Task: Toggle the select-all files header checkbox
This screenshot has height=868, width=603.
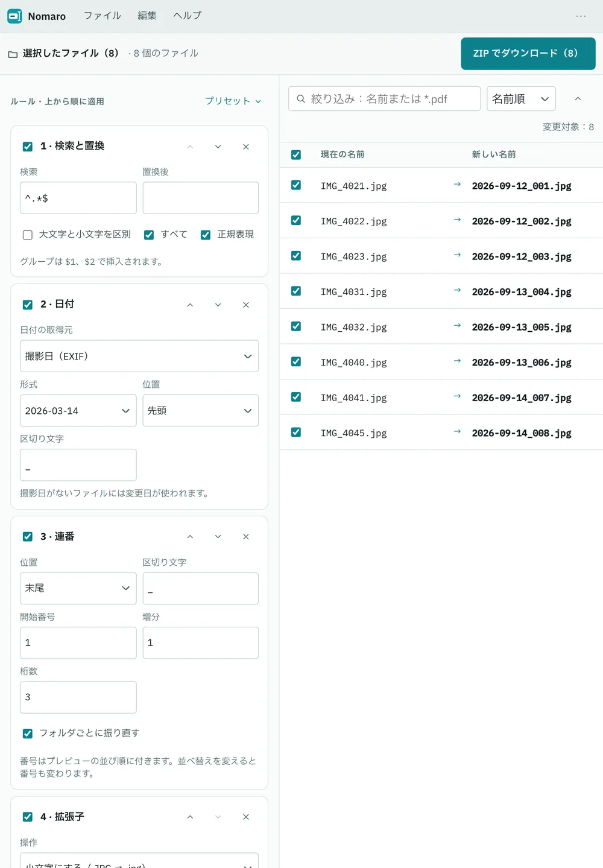Action: (x=296, y=154)
